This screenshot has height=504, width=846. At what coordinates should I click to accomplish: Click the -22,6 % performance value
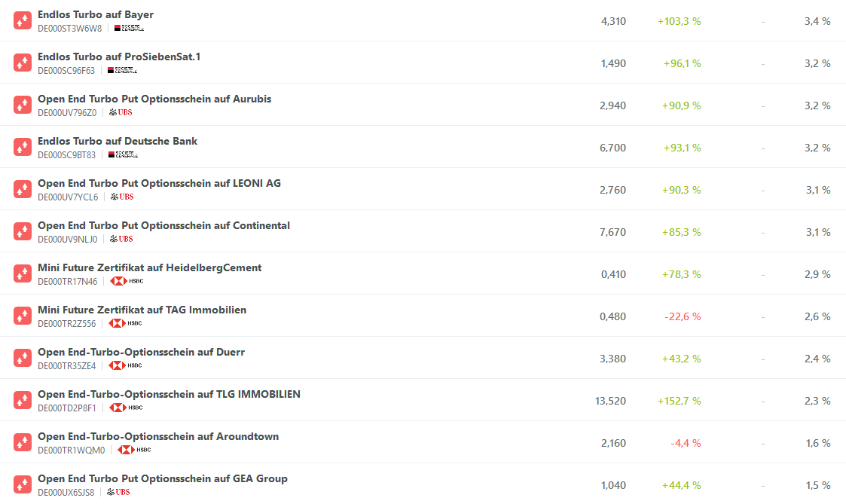pyautogui.click(x=683, y=316)
